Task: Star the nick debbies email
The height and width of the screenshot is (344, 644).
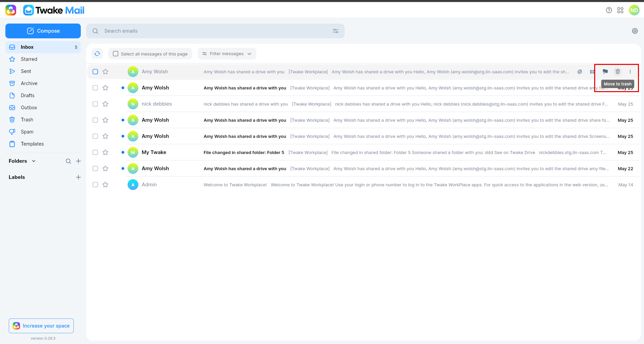Action: 105,104
